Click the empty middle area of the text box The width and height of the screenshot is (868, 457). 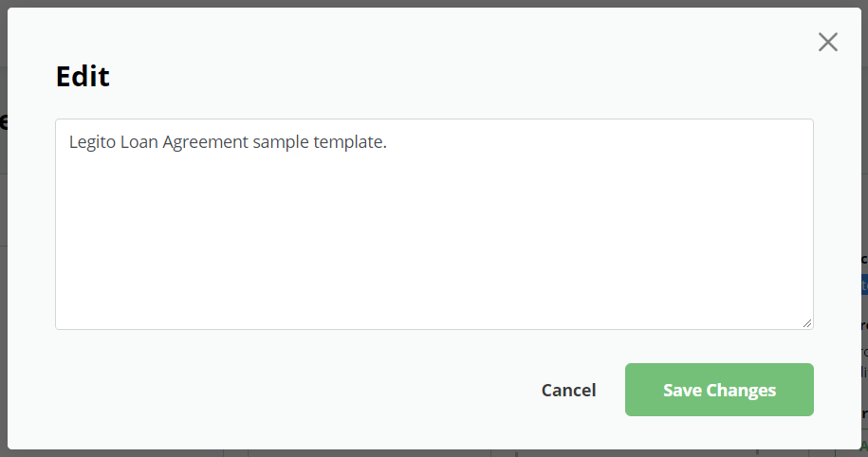pos(434,232)
